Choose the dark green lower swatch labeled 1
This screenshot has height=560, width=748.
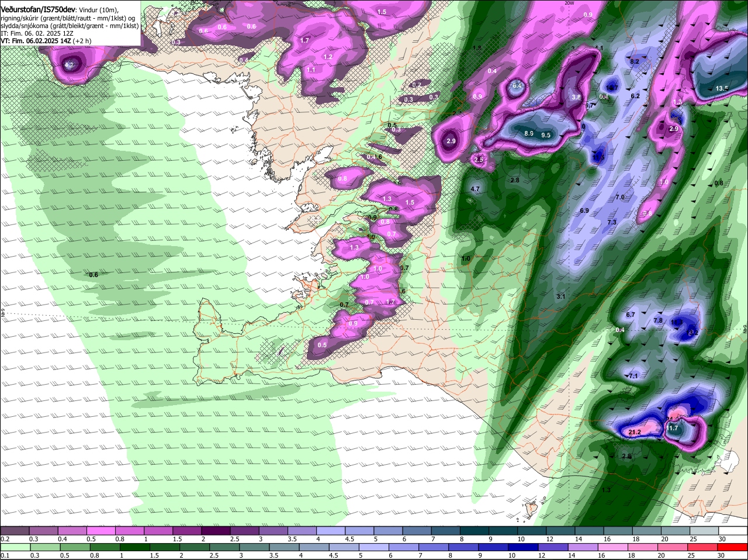(x=135, y=547)
